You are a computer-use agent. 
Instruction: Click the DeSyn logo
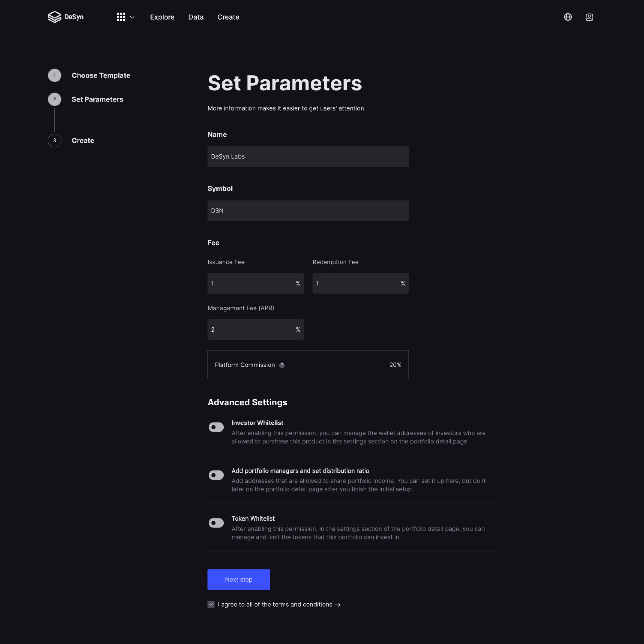coord(66,17)
